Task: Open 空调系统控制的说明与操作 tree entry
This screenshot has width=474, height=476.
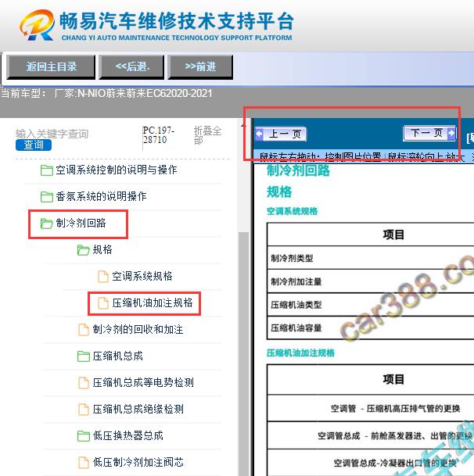Action: tap(116, 170)
